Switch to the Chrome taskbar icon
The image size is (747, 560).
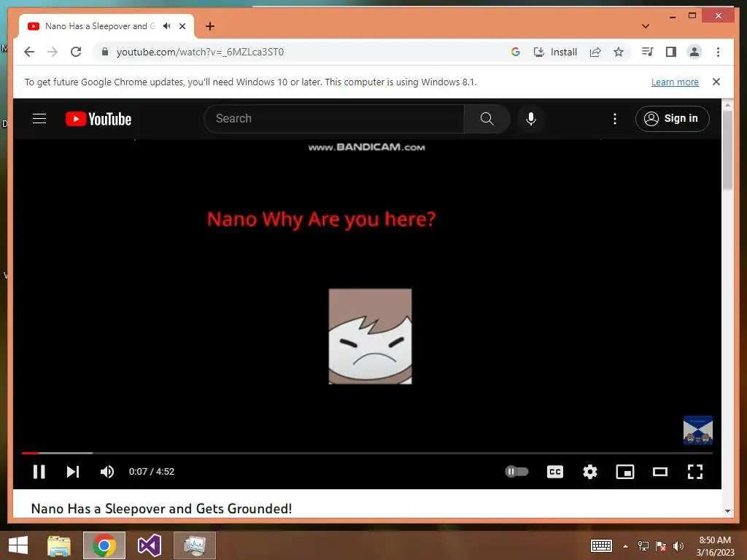coord(104,545)
